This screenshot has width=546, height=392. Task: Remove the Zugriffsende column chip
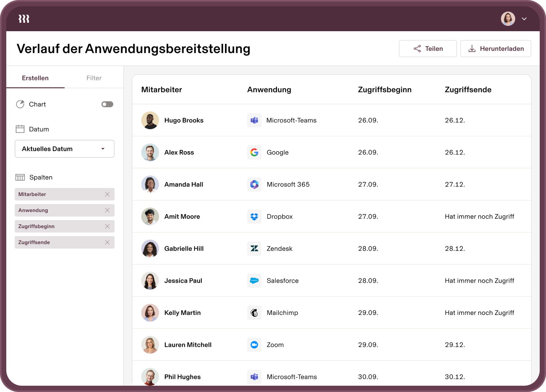(107, 242)
